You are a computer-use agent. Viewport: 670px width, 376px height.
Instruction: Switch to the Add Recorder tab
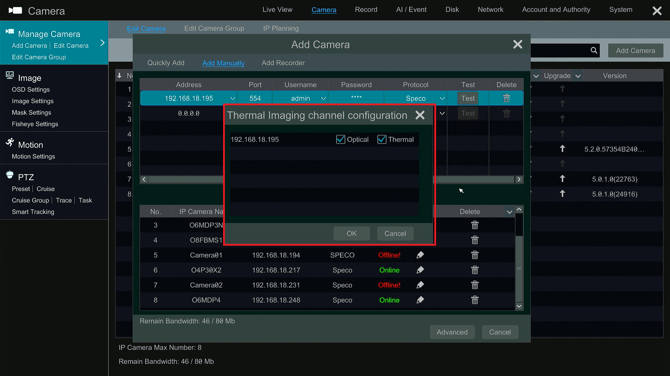283,63
